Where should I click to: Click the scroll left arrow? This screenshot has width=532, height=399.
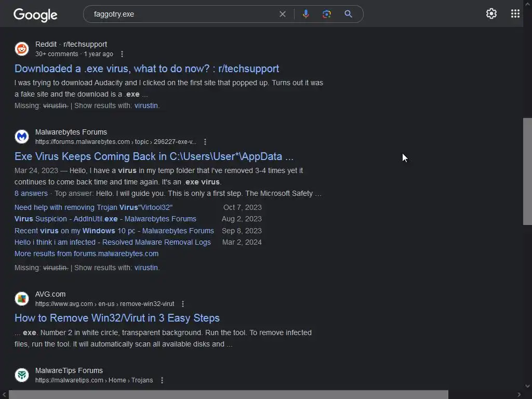pyautogui.click(x=4, y=395)
